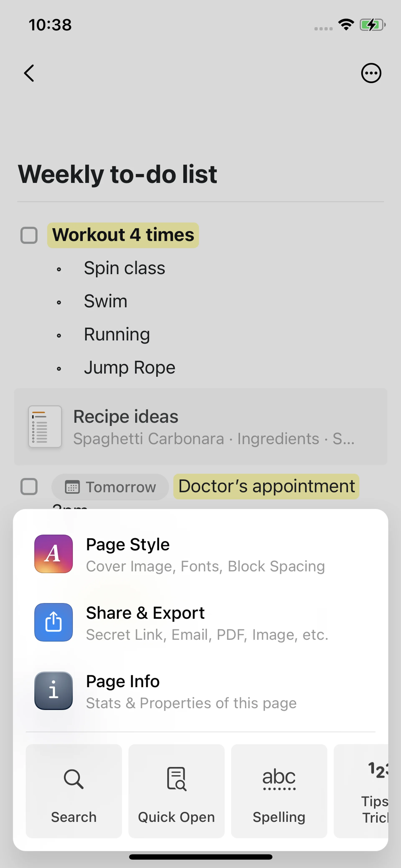The height and width of the screenshot is (868, 401).
Task: Check the Workout 4 times checkbox
Action: pos(29,235)
